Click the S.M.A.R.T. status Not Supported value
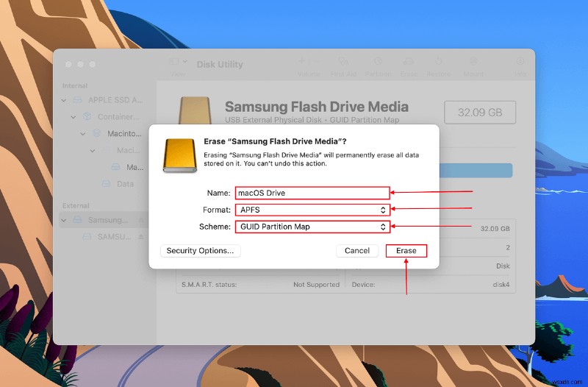Screen dimensions: 588x387 [316, 285]
